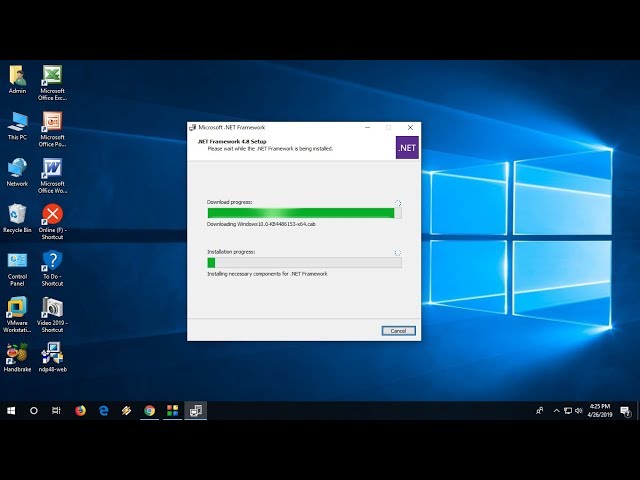Screen dimensions: 640x480
Task: Switch to Chrome in the taskbar
Action: [149, 411]
